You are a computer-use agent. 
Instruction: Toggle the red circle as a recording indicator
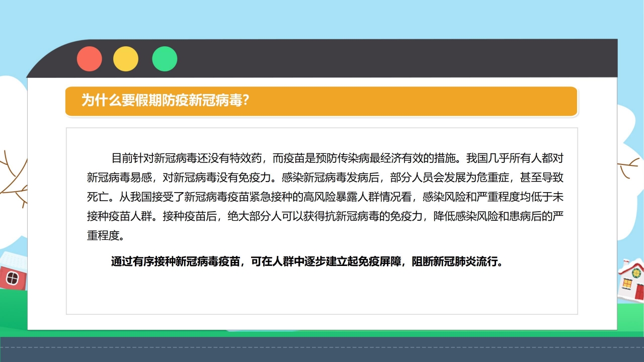(x=90, y=59)
